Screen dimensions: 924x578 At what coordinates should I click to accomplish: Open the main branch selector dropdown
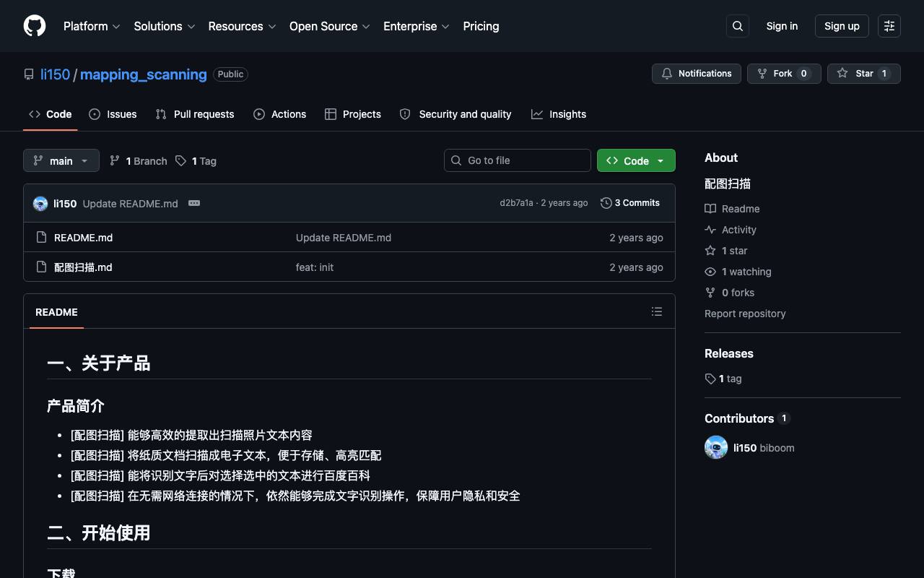pyautogui.click(x=61, y=160)
